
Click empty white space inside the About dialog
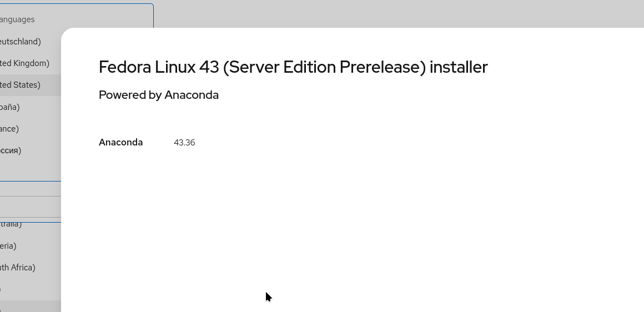389,222
